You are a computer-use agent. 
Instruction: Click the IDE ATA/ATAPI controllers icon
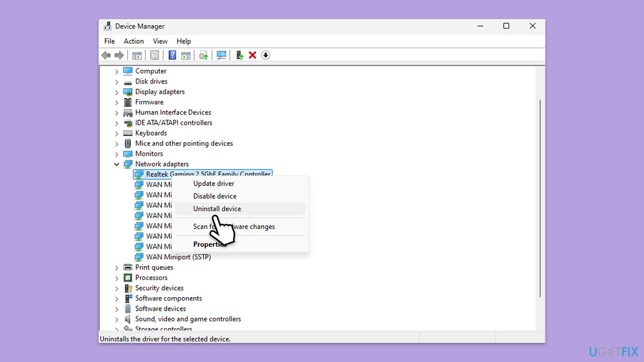(x=128, y=123)
